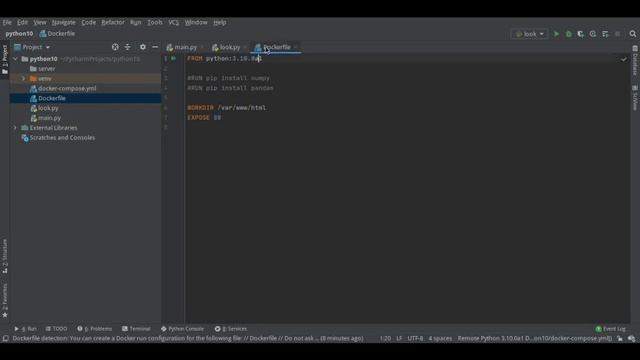Open the Favorites tool window strip
Screen dimensions: 640x360
point(5,301)
